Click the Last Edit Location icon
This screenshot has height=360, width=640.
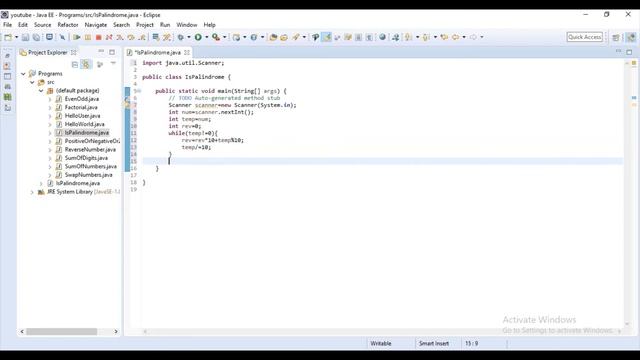point(444,37)
